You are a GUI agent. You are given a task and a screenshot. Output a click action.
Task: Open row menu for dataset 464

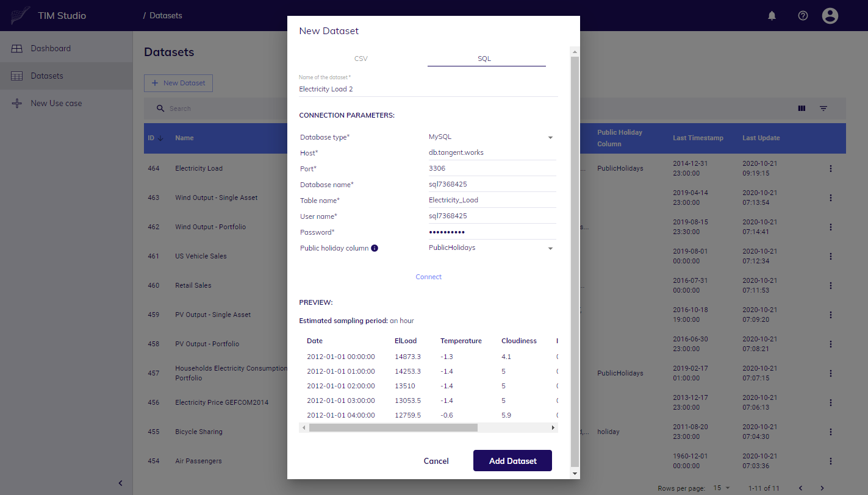click(x=830, y=169)
